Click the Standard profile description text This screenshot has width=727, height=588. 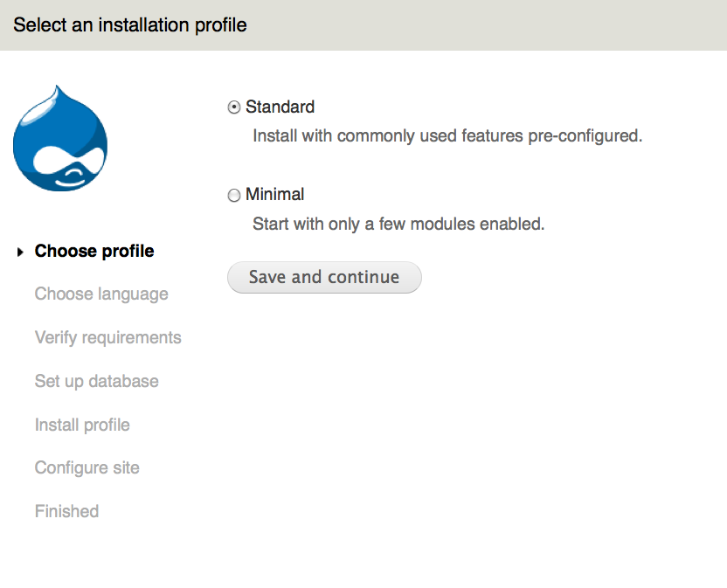tap(447, 136)
